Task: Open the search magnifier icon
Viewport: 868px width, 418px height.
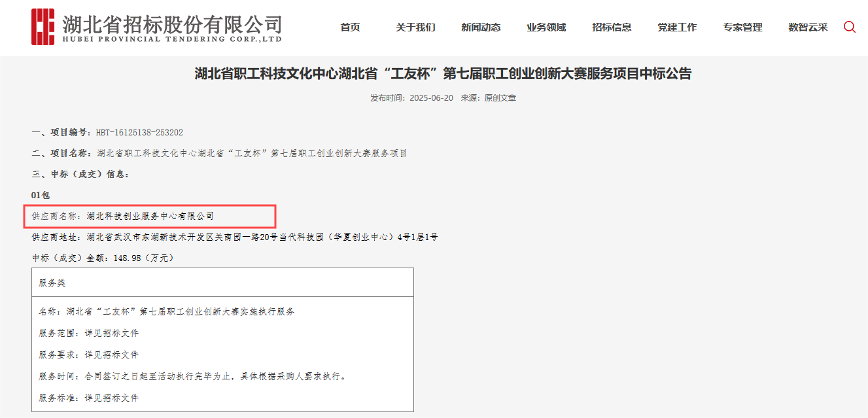Action: pos(849,27)
